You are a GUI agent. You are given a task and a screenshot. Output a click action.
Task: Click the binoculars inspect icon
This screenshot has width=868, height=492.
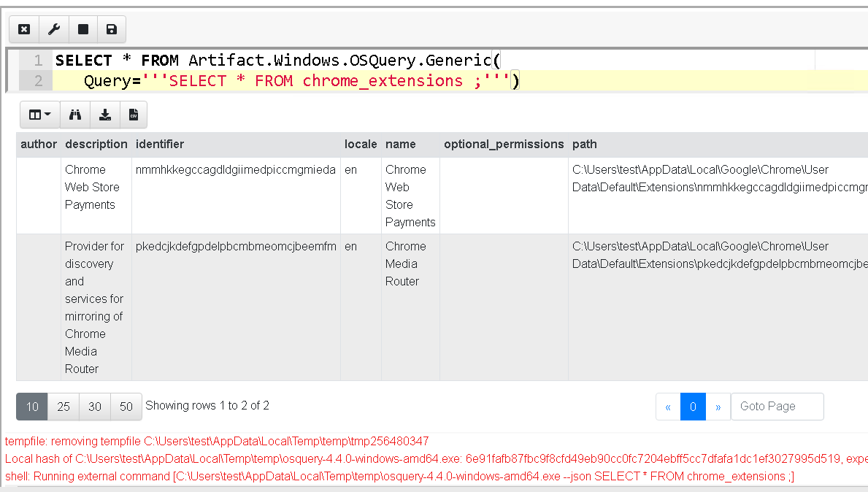(75, 115)
